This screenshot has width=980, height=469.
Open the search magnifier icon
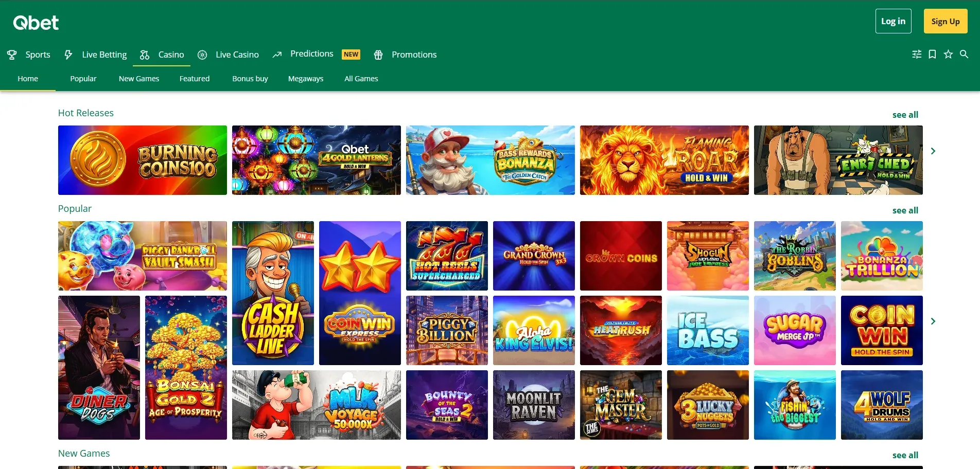(964, 54)
